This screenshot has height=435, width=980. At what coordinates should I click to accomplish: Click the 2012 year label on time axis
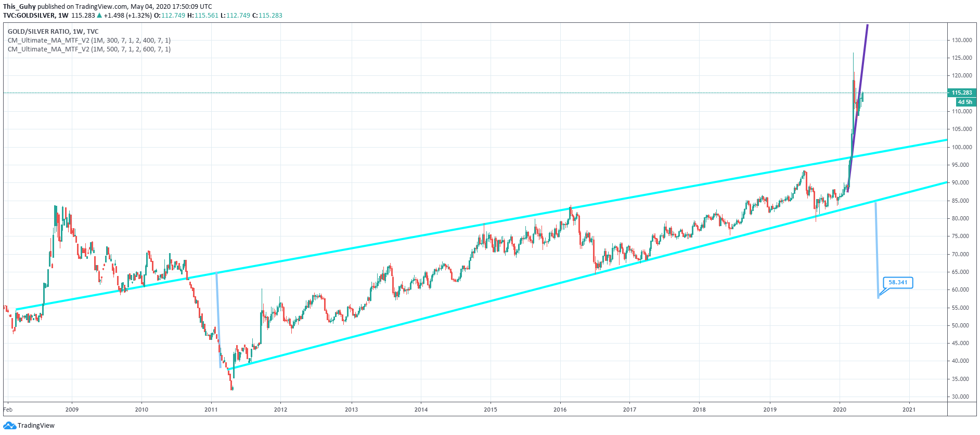pyautogui.click(x=280, y=410)
